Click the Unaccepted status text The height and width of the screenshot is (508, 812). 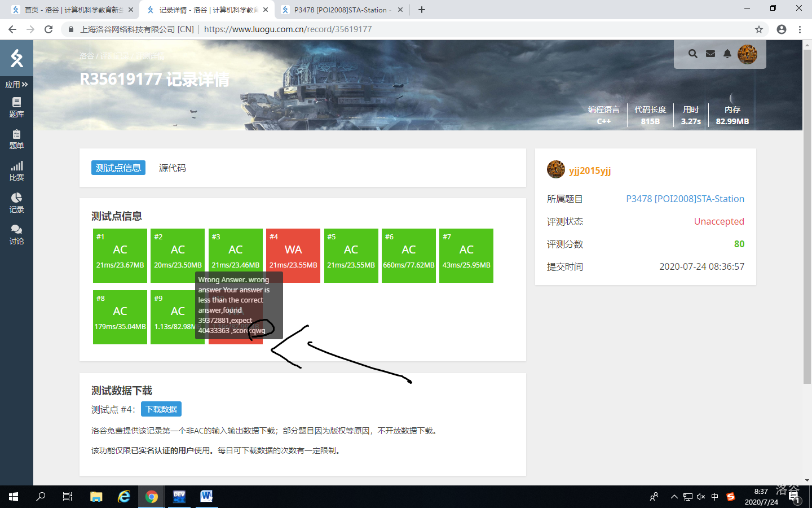tap(719, 221)
